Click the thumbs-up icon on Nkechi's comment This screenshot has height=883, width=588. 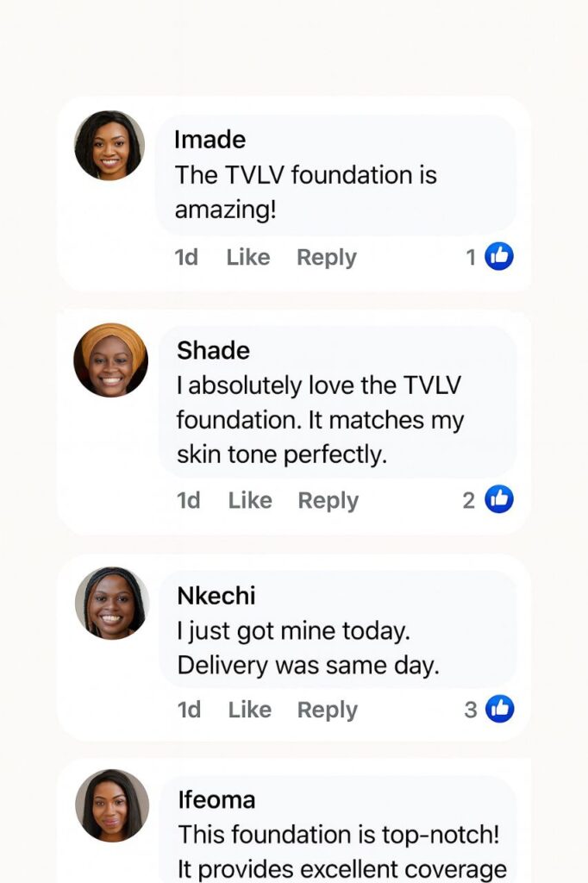(x=499, y=709)
